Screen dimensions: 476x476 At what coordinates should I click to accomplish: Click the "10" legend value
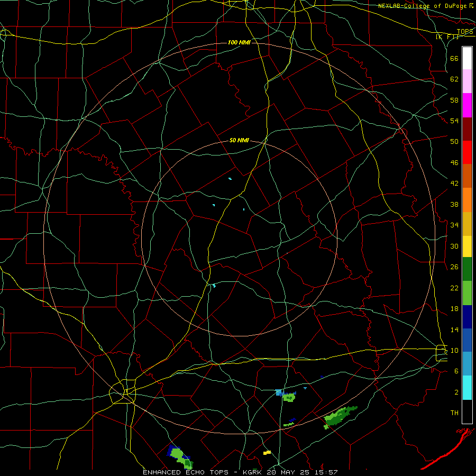point(454,350)
